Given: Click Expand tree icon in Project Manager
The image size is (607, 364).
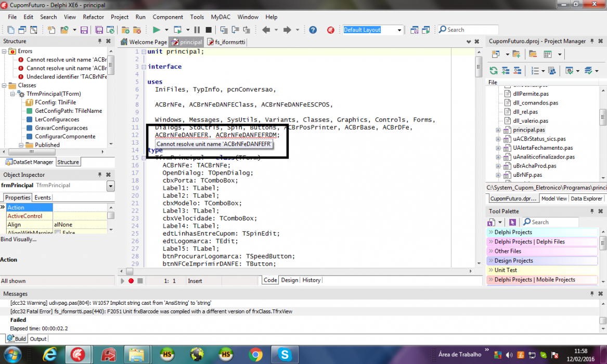Looking at the screenshot, I should click(x=506, y=70).
